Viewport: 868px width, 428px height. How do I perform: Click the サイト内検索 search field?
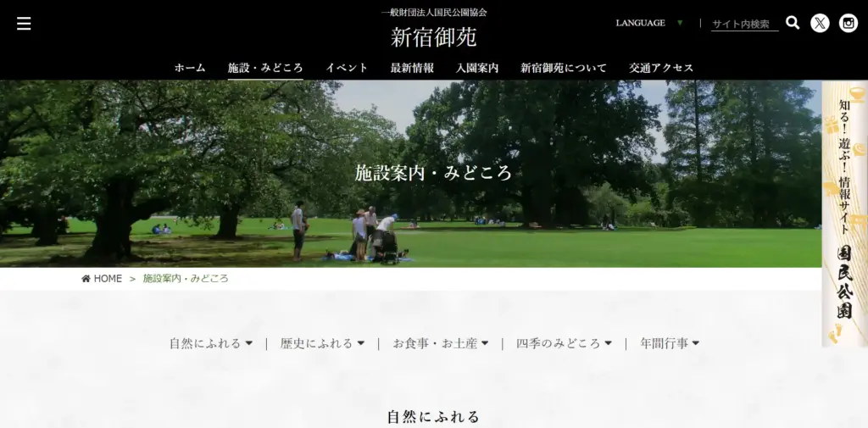(744, 24)
